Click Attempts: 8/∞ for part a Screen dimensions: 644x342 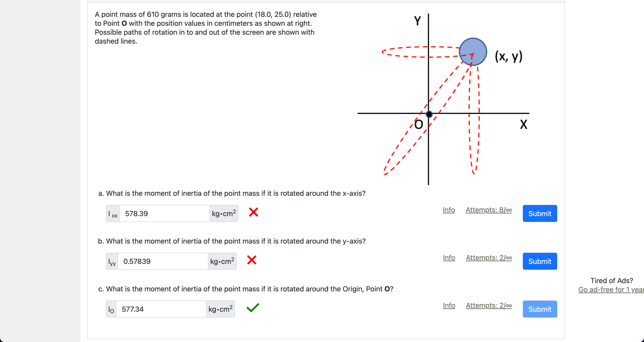pos(488,210)
